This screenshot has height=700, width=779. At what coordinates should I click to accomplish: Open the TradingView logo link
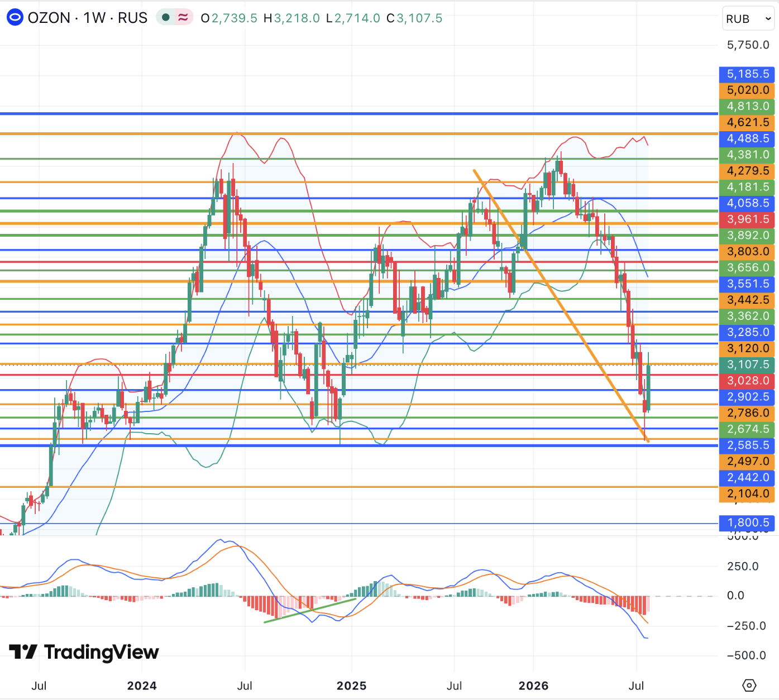pyautogui.click(x=84, y=652)
